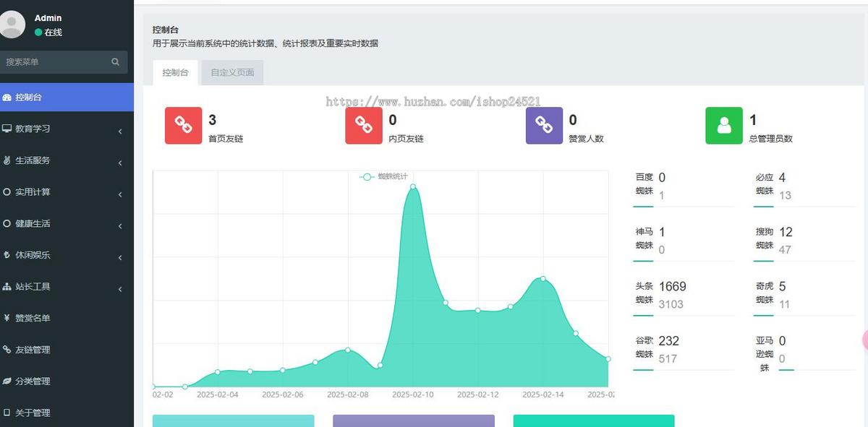Viewport: 868px width, 427px height.
Task: Click the 神马蜘蛛 statistic label
Action: (644, 238)
